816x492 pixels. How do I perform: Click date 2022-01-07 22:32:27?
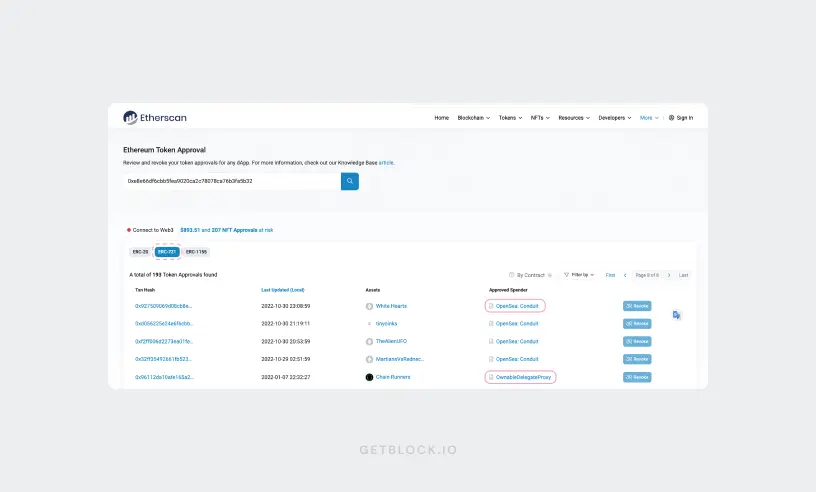point(286,377)
